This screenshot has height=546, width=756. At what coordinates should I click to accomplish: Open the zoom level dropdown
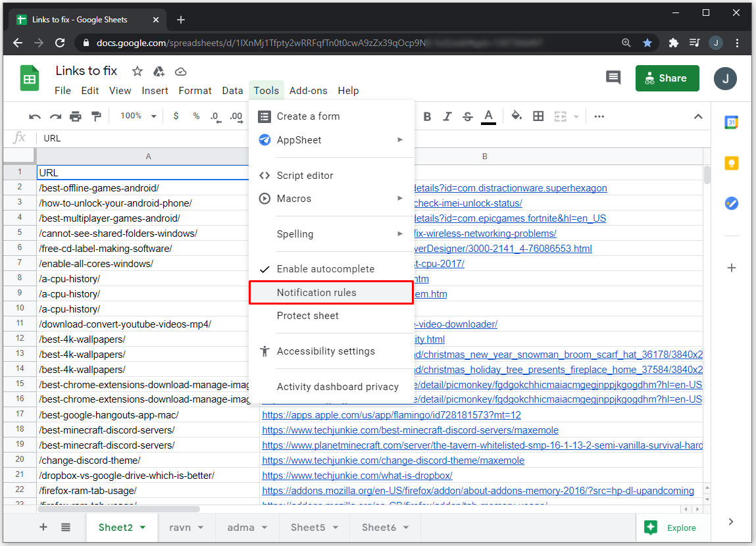[138, 116]
